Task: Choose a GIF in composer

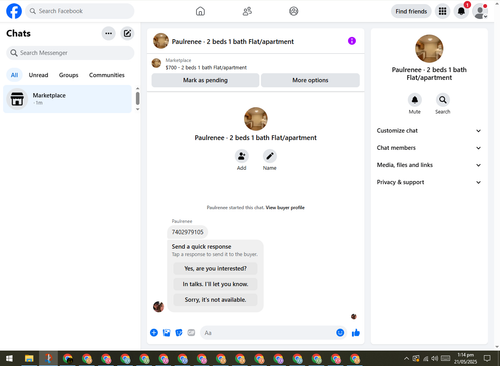Action: click(x=191, y=333)
